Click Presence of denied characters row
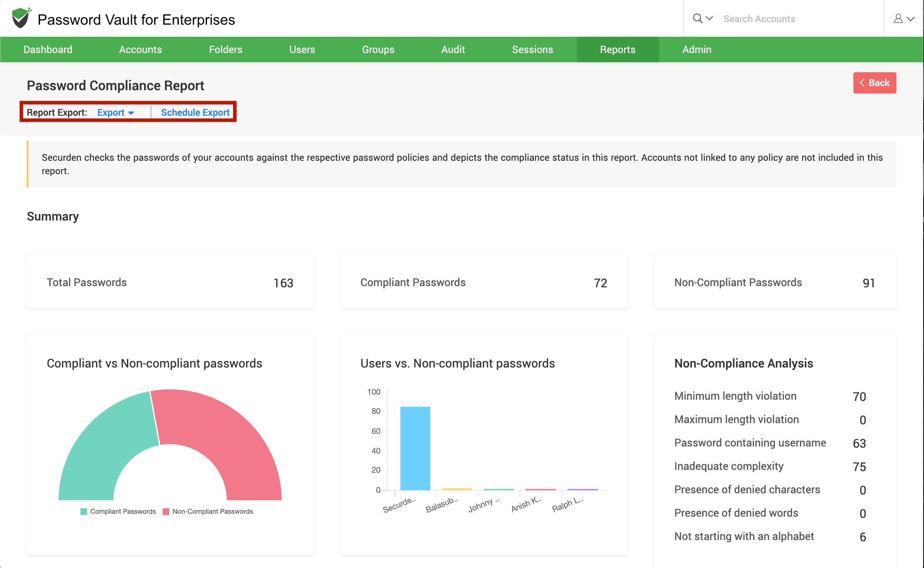 [x=770, y=489]
